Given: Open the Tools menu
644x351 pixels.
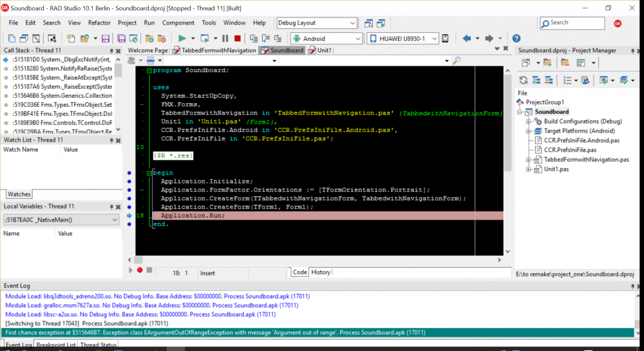Looking at the screenshot, I should pos(209,23).
